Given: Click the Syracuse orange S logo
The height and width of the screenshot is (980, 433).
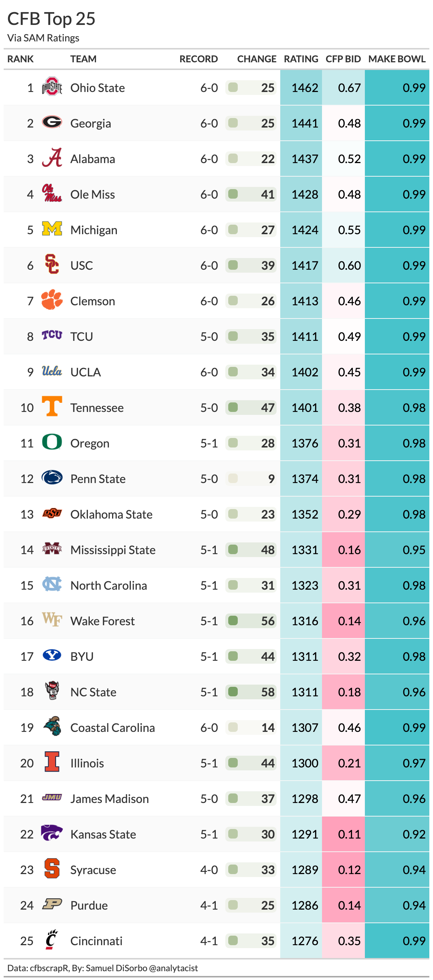Looking at the screenshot, I should pos(52,869).
